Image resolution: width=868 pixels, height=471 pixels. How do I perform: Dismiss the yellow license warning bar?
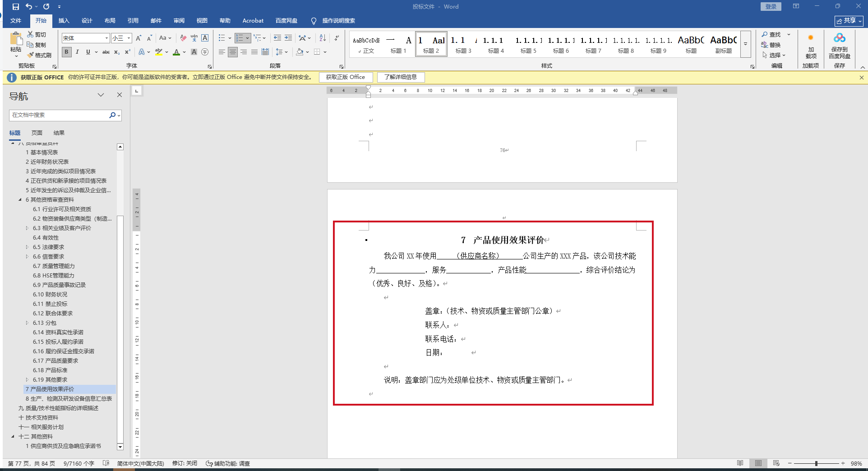coord(861,77)
